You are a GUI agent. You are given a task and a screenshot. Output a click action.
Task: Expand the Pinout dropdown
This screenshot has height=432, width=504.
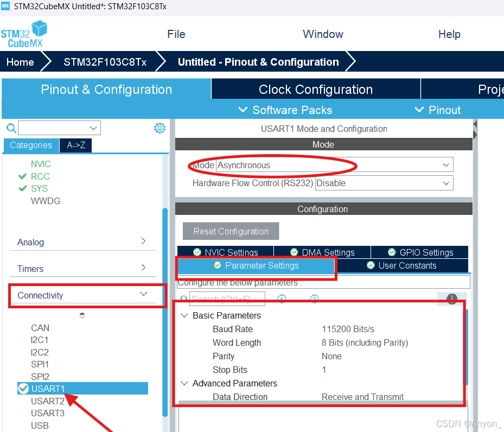click(438, 110)
